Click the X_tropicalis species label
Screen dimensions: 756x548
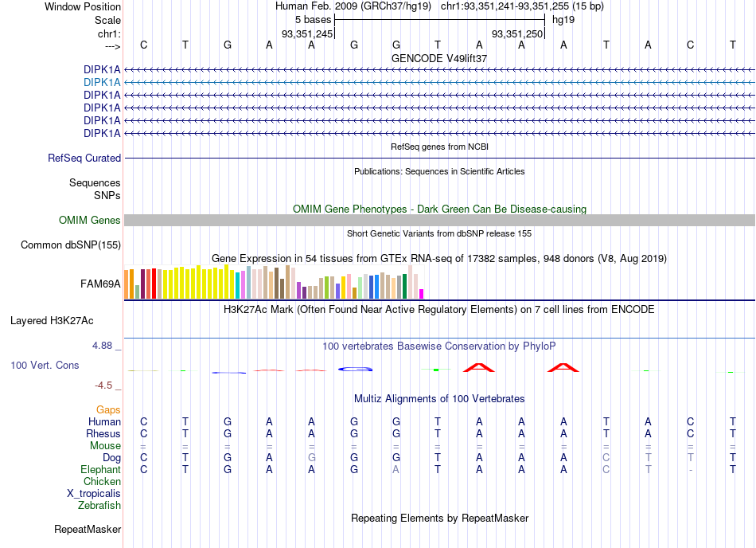tap(94, 494)
